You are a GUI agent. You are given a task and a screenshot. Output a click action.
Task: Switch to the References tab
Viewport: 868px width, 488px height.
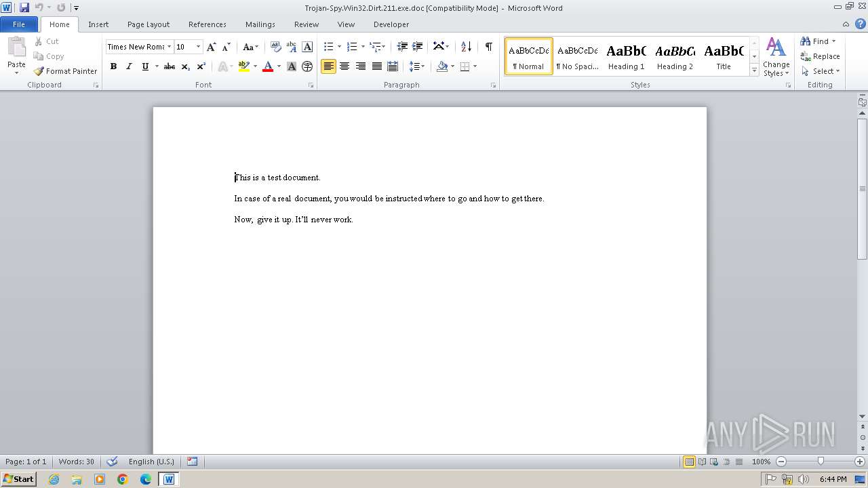tap(208, 24)
